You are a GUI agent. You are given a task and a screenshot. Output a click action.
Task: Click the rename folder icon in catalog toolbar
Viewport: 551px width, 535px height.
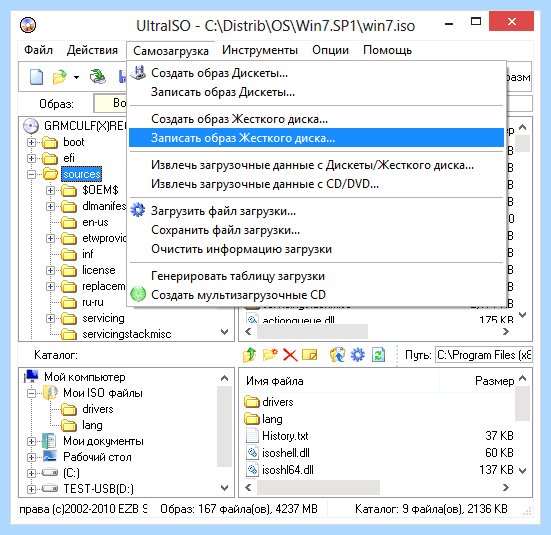pos(310,355)
